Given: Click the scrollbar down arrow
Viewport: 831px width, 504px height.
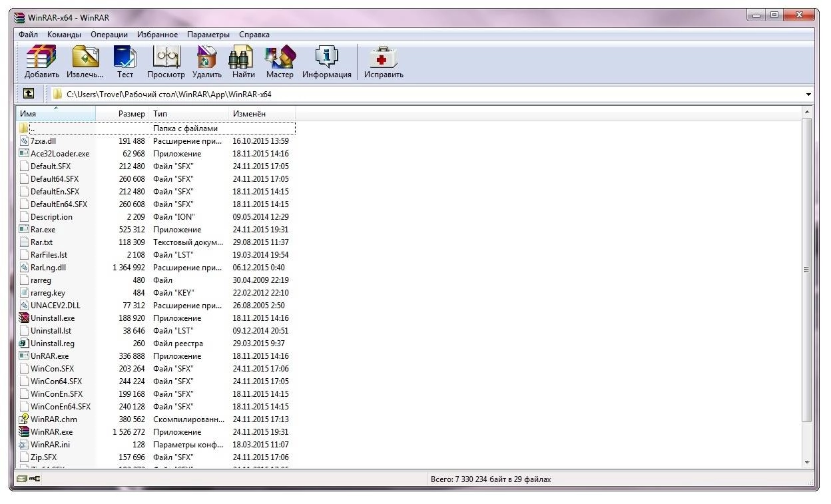Looking at the screenshot, I should click(x=807, y=462).
